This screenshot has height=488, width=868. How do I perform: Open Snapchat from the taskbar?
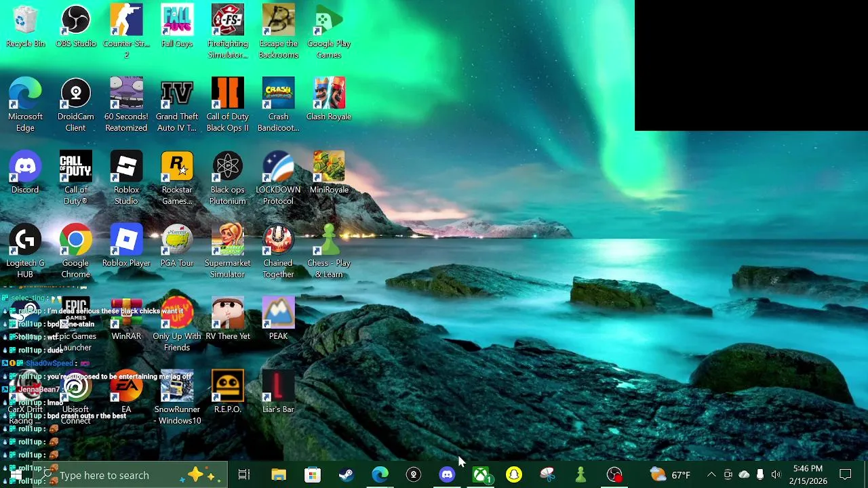tap(513, 475)
